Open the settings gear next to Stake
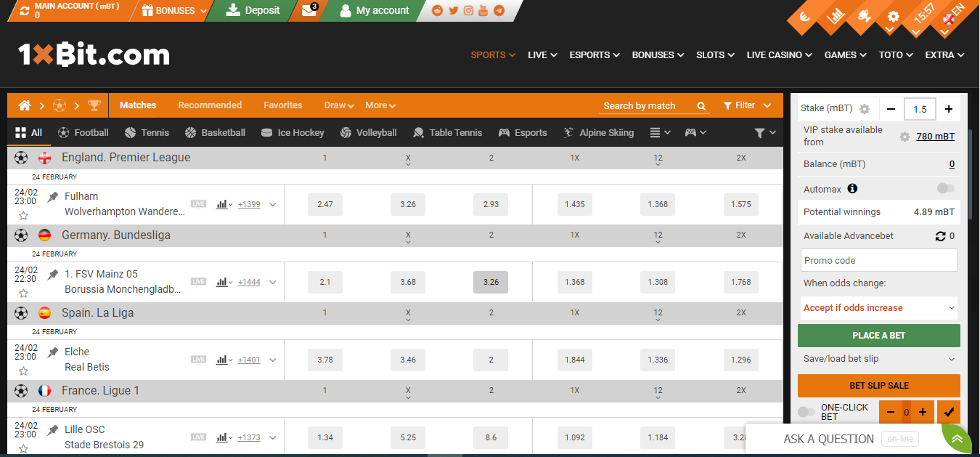980x457 pixels. click(865, 108)
